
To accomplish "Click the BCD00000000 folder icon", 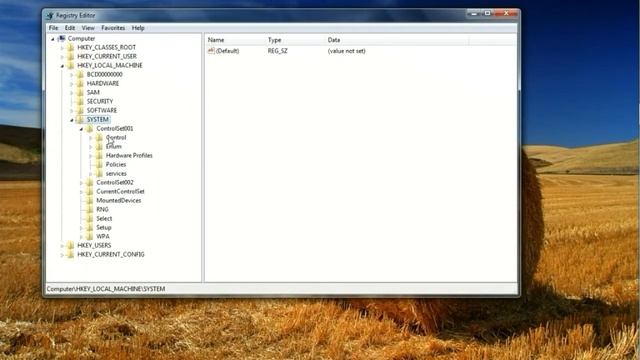I will [80, 74].
